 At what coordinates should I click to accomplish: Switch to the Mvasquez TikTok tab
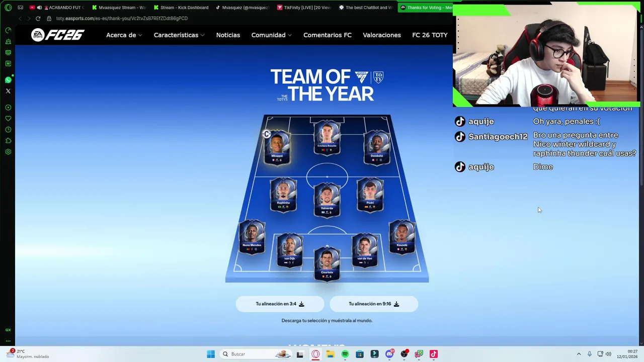pos(243,8)
